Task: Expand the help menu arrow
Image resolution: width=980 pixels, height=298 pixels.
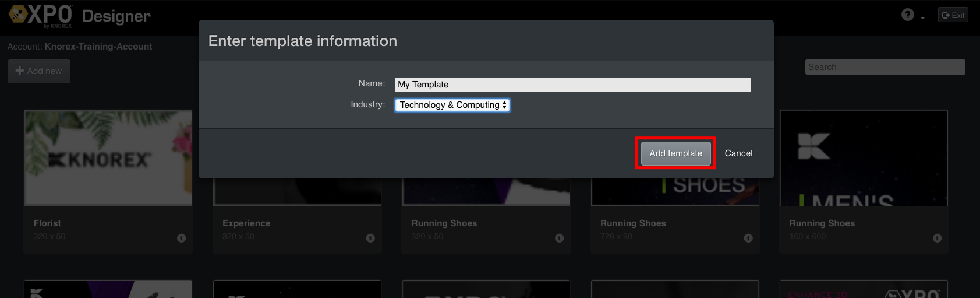Action: pos(923,18)
